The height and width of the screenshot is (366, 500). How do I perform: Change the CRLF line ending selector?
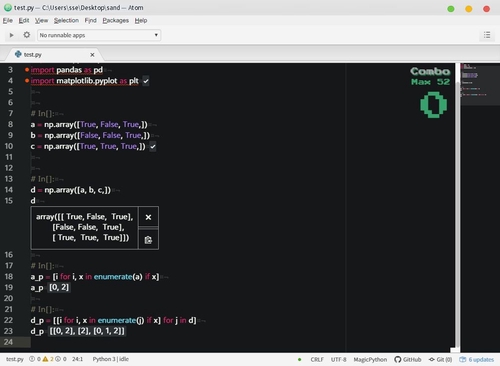coord(317,359)
